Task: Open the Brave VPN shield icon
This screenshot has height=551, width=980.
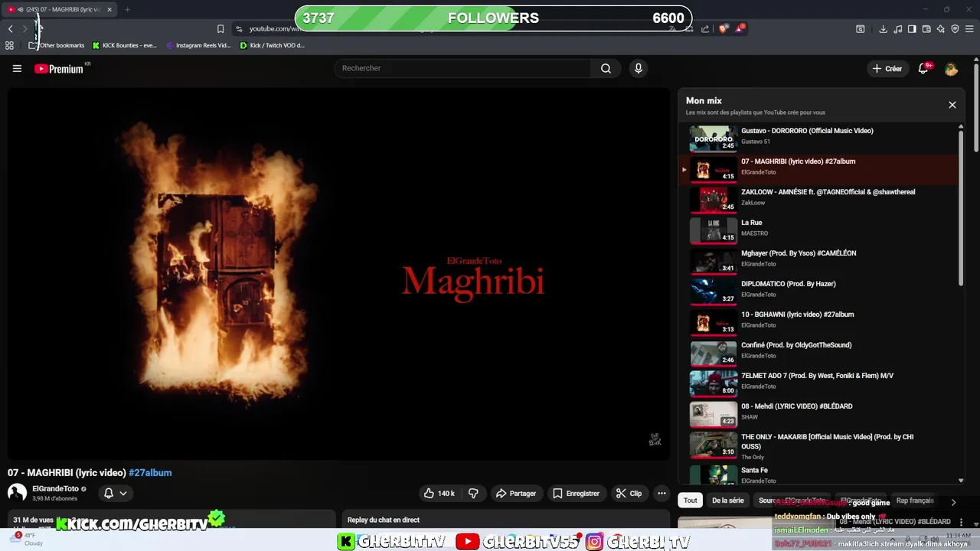Action: click(955, 29)
